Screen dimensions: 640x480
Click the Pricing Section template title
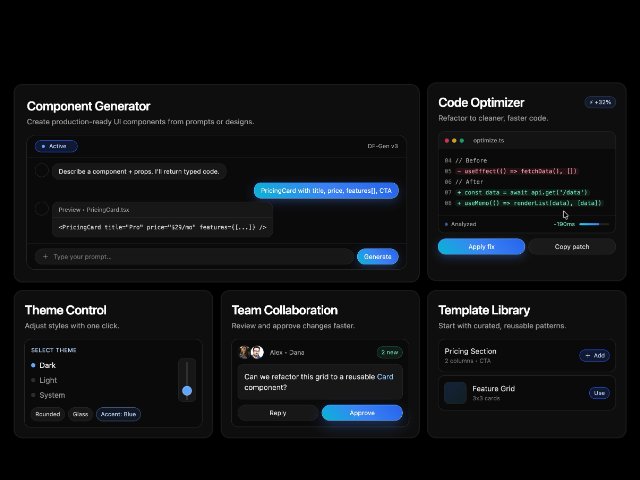pos(470,351)
